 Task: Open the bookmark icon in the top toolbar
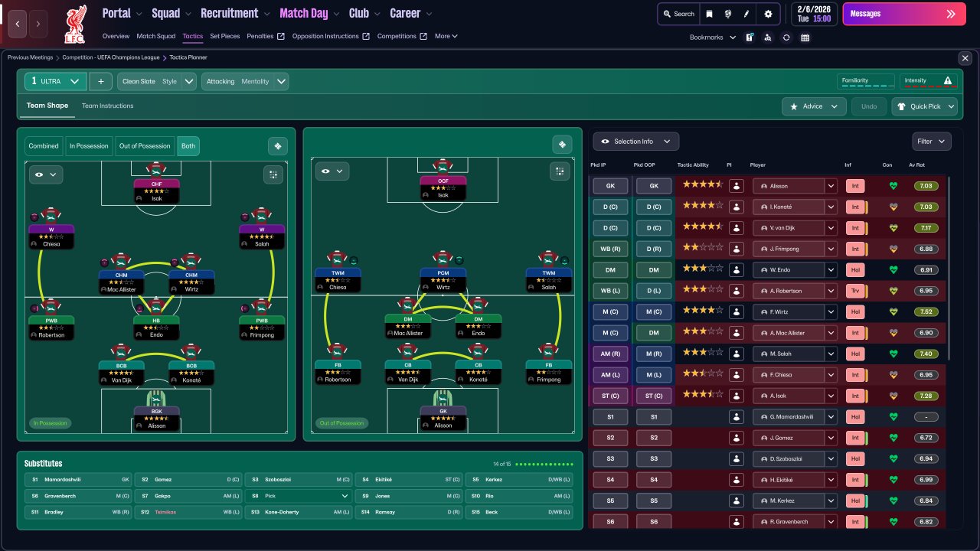click(x=710, y=14)
